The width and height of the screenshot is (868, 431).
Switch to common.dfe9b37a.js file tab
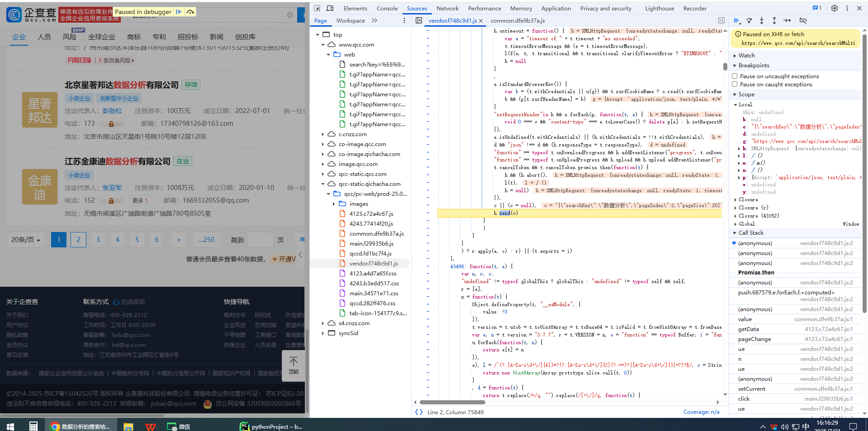pos(517,20)
